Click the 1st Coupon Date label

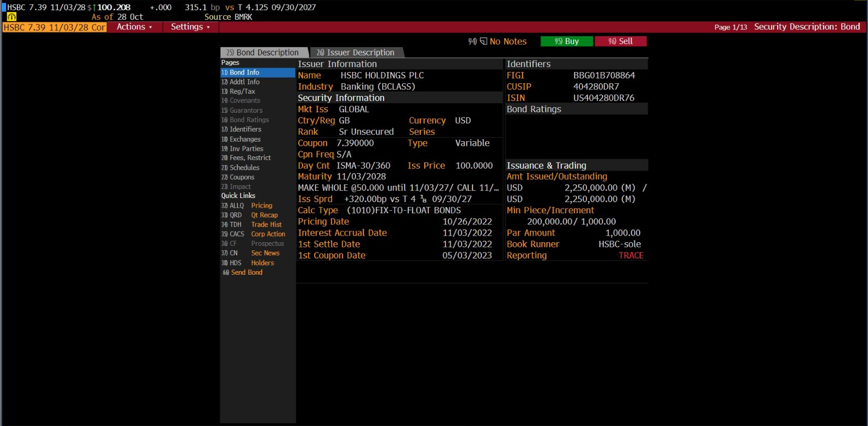coord(331,255)
